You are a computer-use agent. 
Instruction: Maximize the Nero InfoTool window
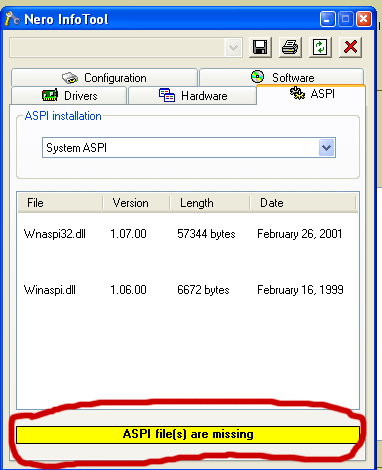[x=345, y=19]
